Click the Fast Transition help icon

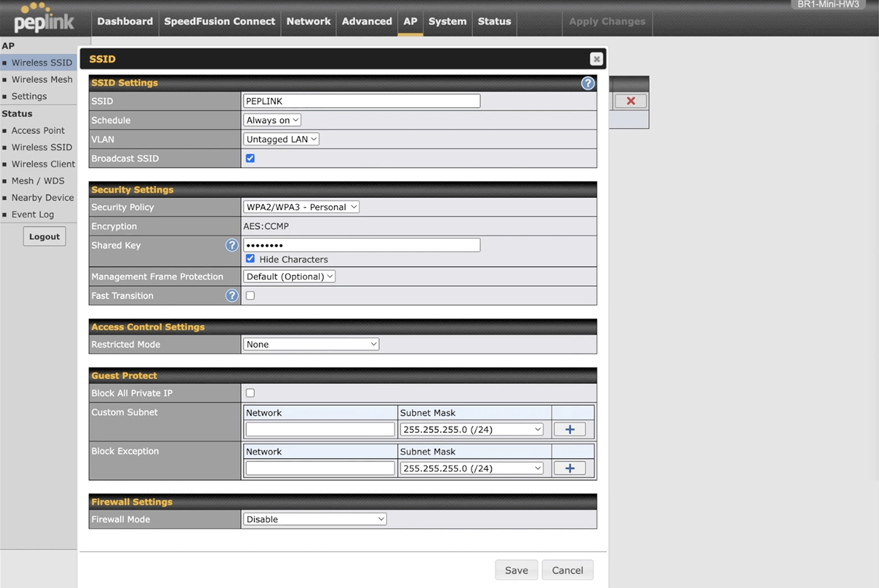click(232, 296)
